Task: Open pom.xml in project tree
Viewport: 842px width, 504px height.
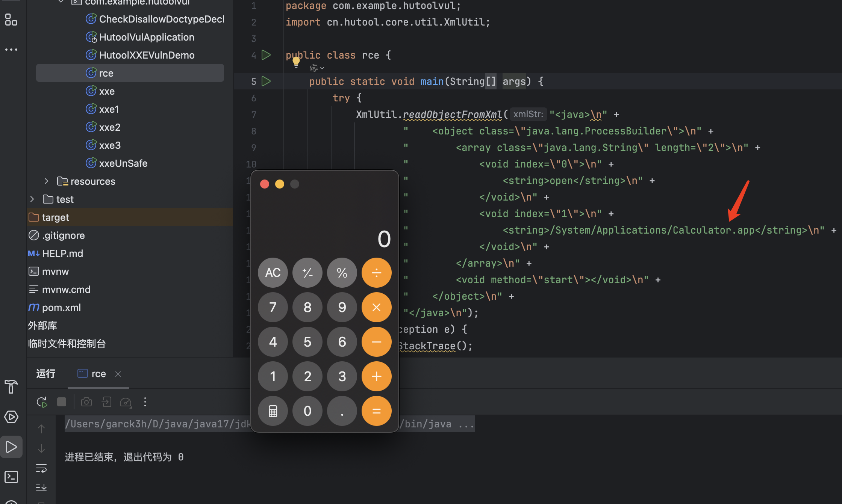Action: pos(61,308)
